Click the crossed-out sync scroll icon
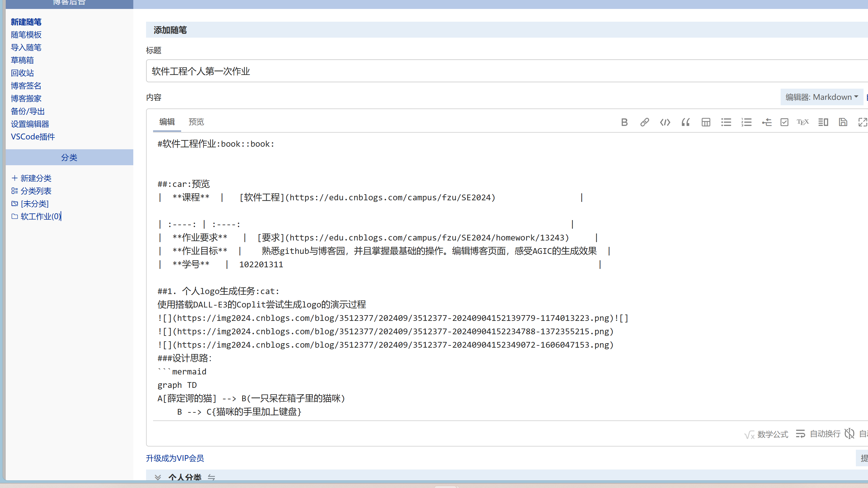The width and height of the screenshot is (868, 488). tap(849, 433)
